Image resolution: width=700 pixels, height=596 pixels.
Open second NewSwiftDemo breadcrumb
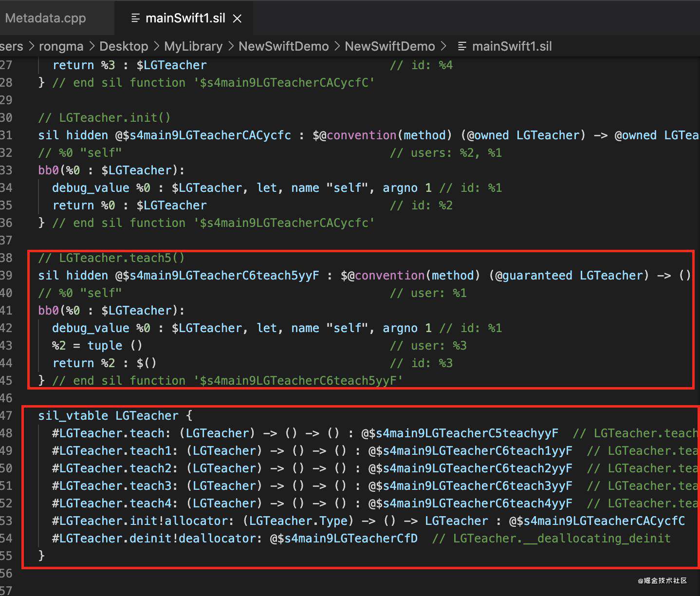tap(390, 46)
